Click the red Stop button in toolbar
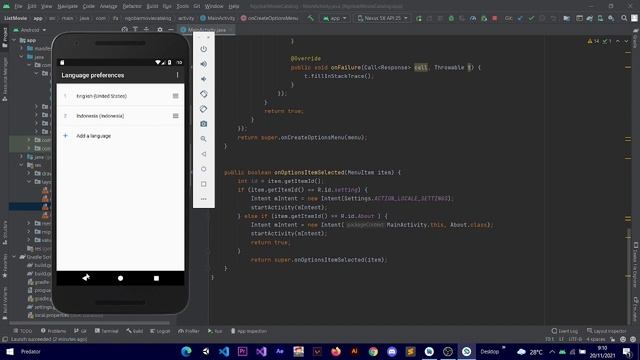Image resolution: width=640 pixels, height=360 pixels. tap(495, 18)
